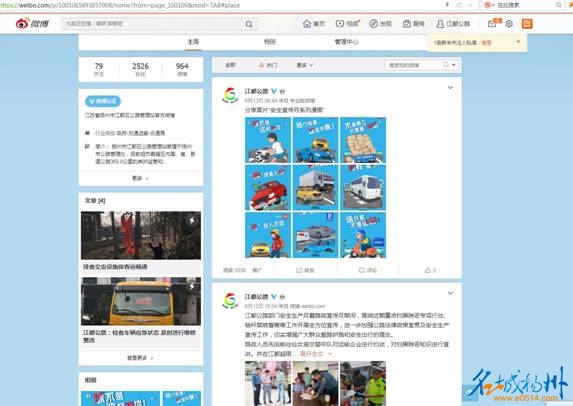Image resolution: width=573 pixels, height=406 pixels.
Task: Select the 热门 filter in the feed bar
Action: point(268,65)
